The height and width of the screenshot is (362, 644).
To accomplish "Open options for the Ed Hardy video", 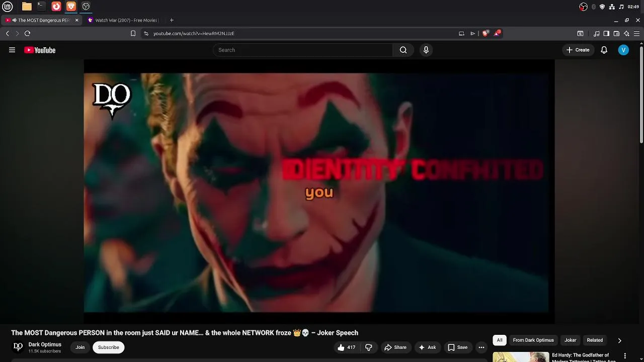I will tap(626, 357).
